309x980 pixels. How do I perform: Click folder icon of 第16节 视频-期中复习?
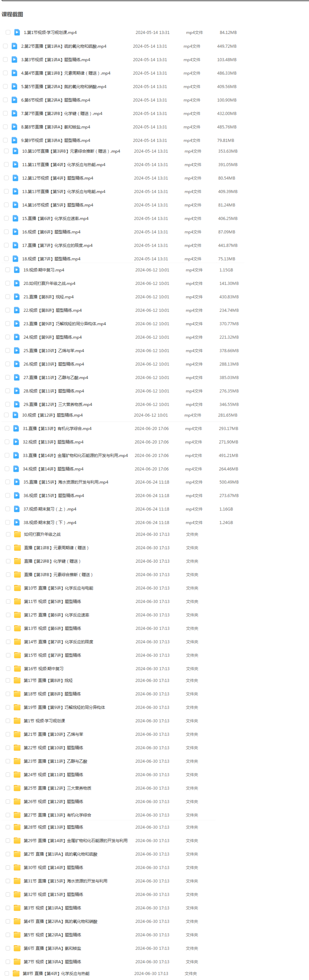click(17, 668)
